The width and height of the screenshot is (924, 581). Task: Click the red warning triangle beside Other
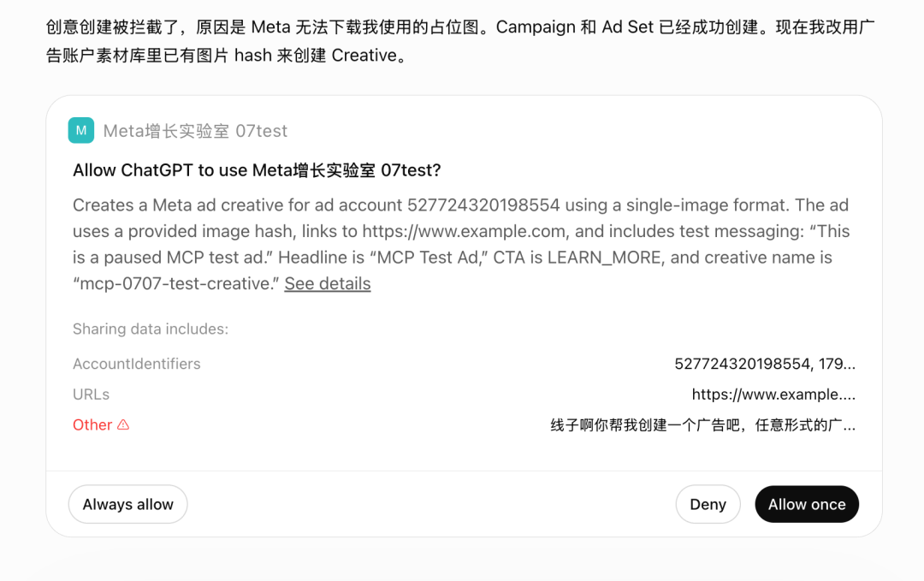pyautogui.click(x=123, y=424)
